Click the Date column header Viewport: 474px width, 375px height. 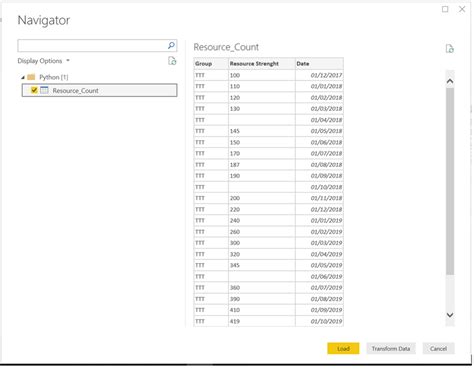click(319, 64)
